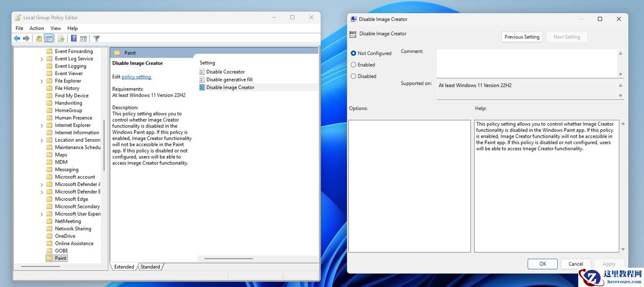This screenshot has height=287, width=644.
Task: Click the Show/Hide Action Pane icon
Action: click(83, 38)
